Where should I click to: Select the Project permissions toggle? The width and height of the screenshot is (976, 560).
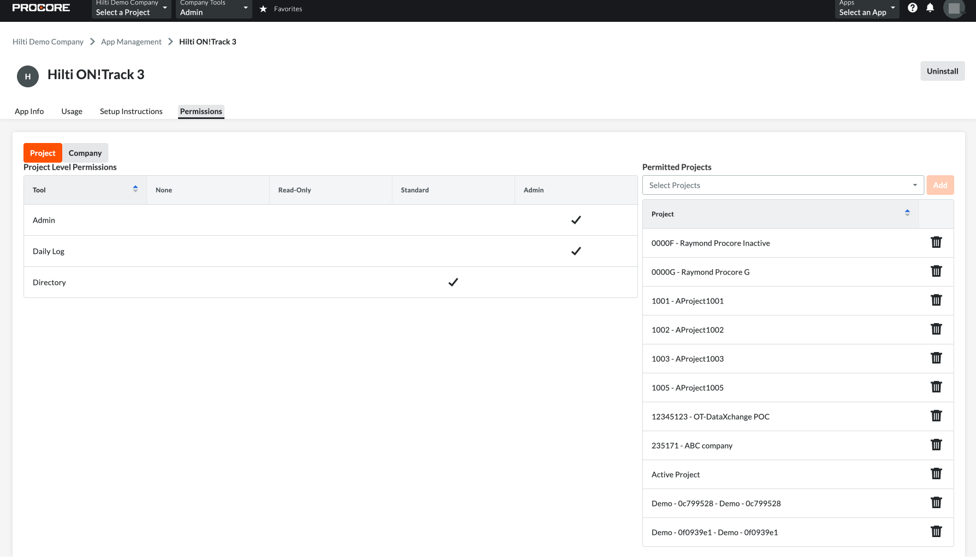[x=43, y=153]
